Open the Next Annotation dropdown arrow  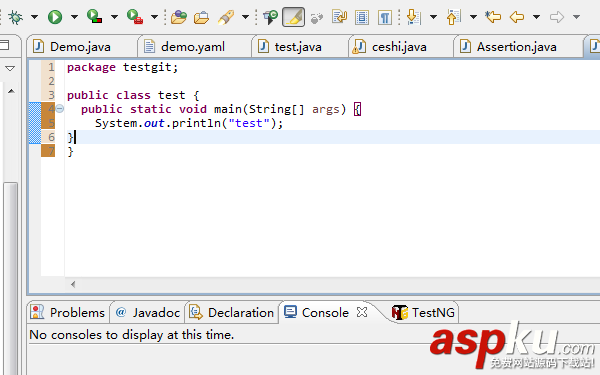pyautogui.click(x=434, y=17)
